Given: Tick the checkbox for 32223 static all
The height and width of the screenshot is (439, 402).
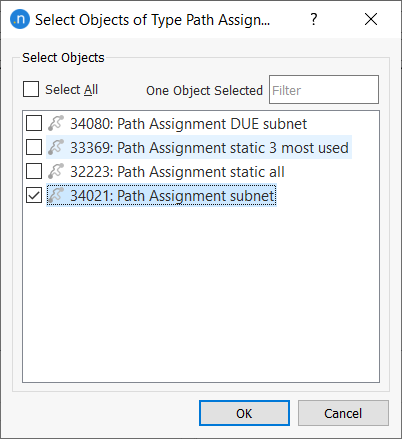Looking at the screenshot, I should pyautogui.click(x=34, y=171).
